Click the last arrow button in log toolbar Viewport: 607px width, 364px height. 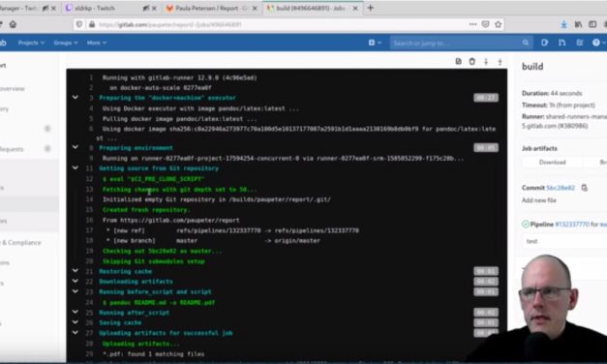(500, 62)
